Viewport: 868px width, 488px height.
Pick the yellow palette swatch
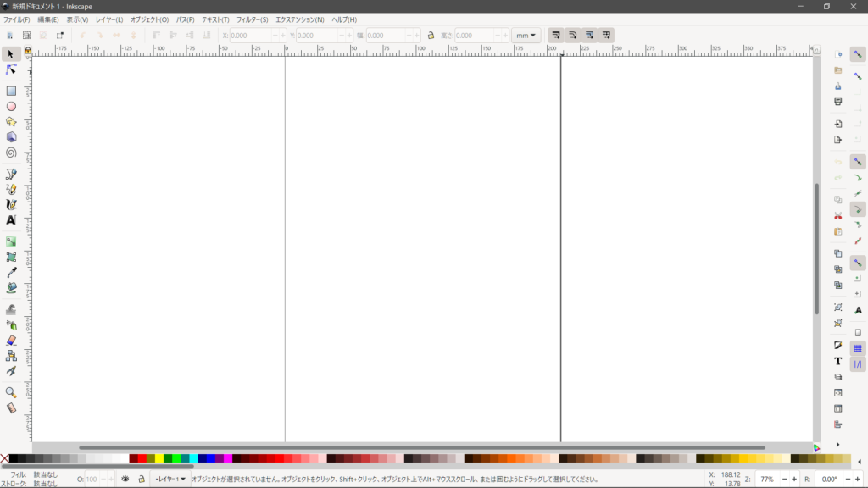coord(159,458)
